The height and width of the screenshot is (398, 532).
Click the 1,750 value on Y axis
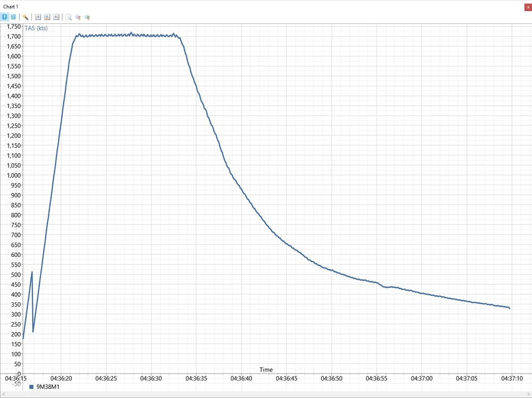[x=14, y=27]
